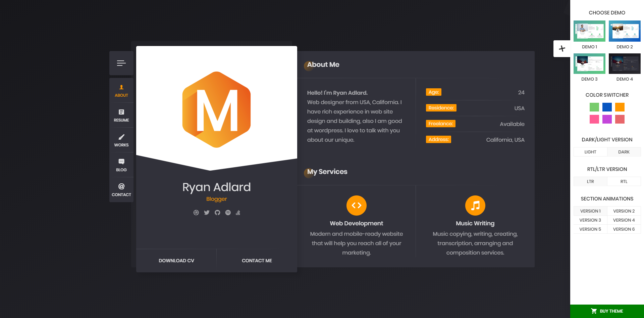Image resolution: width=644 pixels, height=318 pixels.
Task: Collapse the demo settings panel with plus icon
Action: [562, 49]
